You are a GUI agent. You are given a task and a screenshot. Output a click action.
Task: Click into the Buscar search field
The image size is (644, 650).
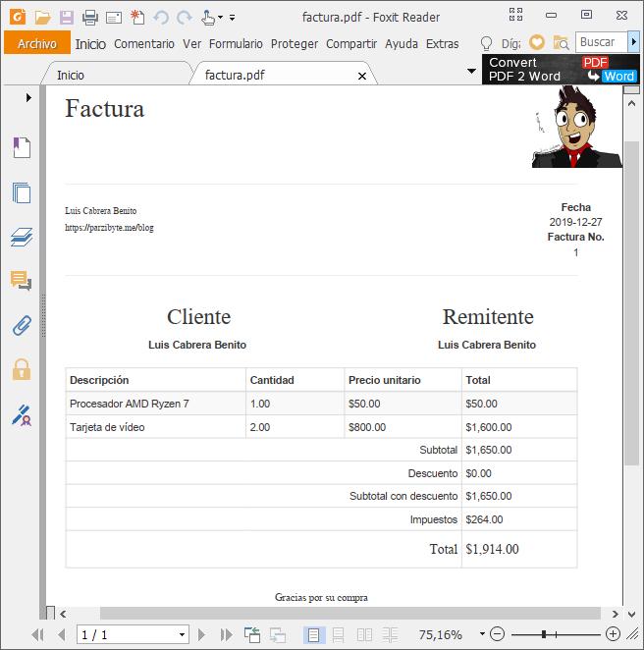601,42
